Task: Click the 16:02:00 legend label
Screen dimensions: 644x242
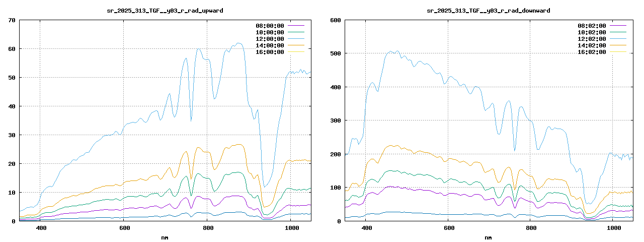Action: [x=592, y=52]
